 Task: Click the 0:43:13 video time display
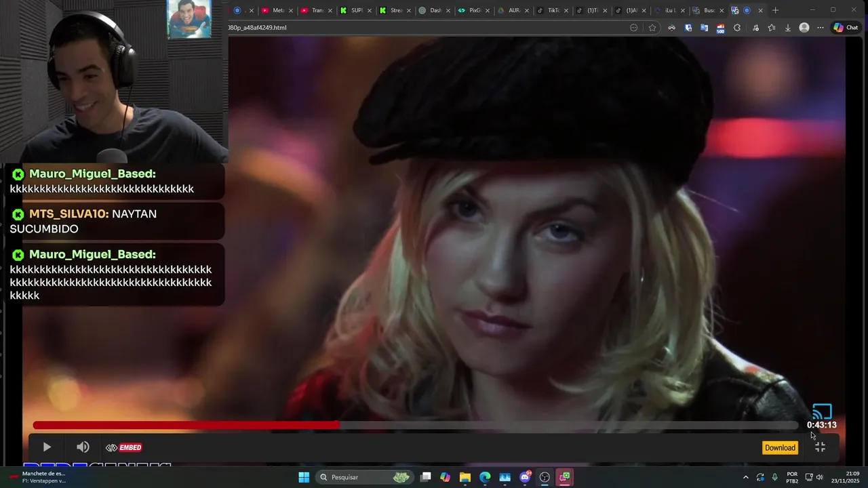point(821,425)
